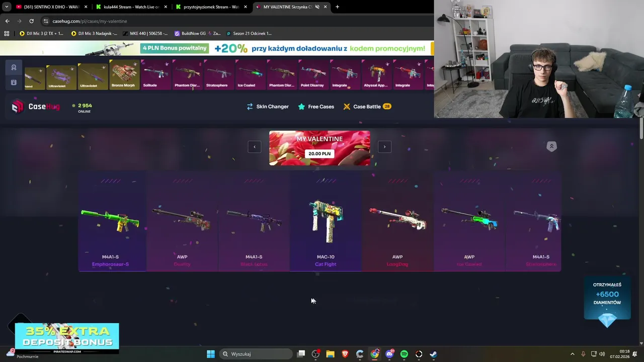
Task: Open Spotify from the taskbar
Action: (404, 354)
